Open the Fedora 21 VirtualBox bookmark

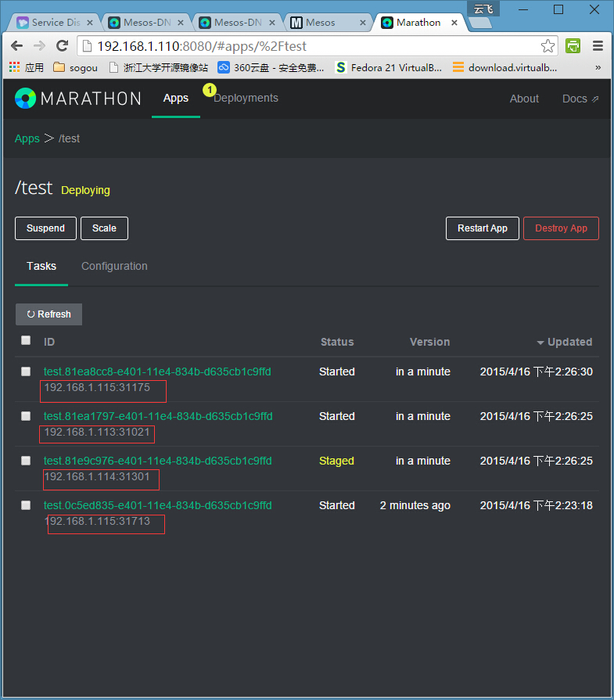[x=389, y=67]
